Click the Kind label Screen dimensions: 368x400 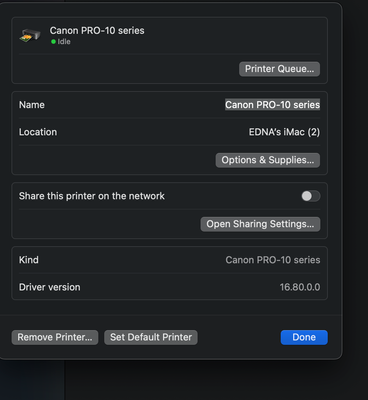tap(29, 260)
